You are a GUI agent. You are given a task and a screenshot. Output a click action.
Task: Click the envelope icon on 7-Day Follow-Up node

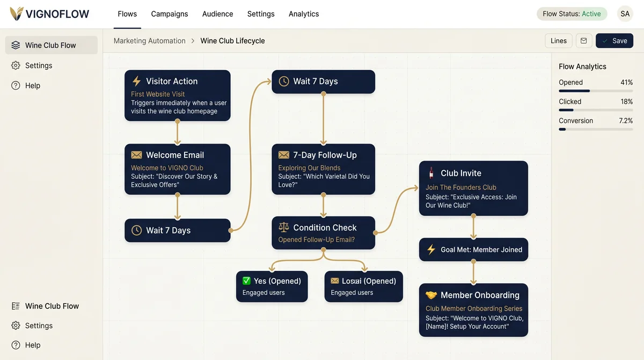284,155
